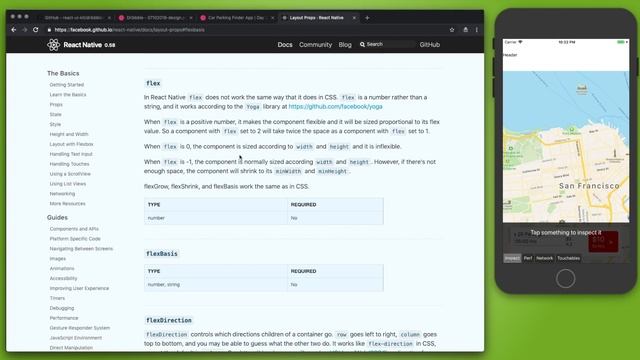Open Learn the Basics in the sidebar
640x360 pixels.
[x=68, y=94]
